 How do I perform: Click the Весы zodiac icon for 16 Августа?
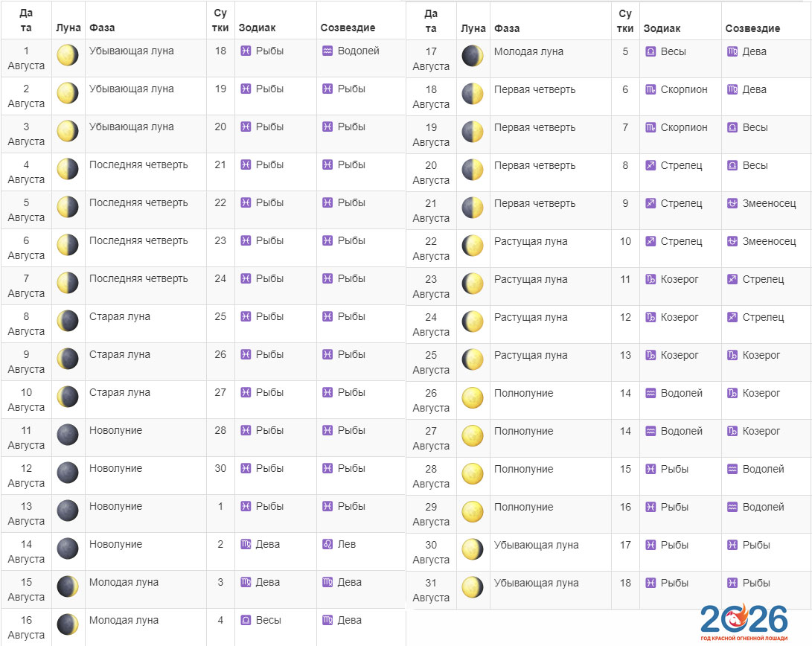[246, 620]
